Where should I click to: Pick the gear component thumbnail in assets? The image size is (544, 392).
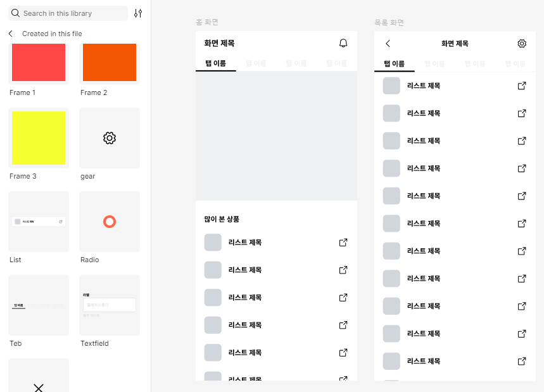(110, 138)
